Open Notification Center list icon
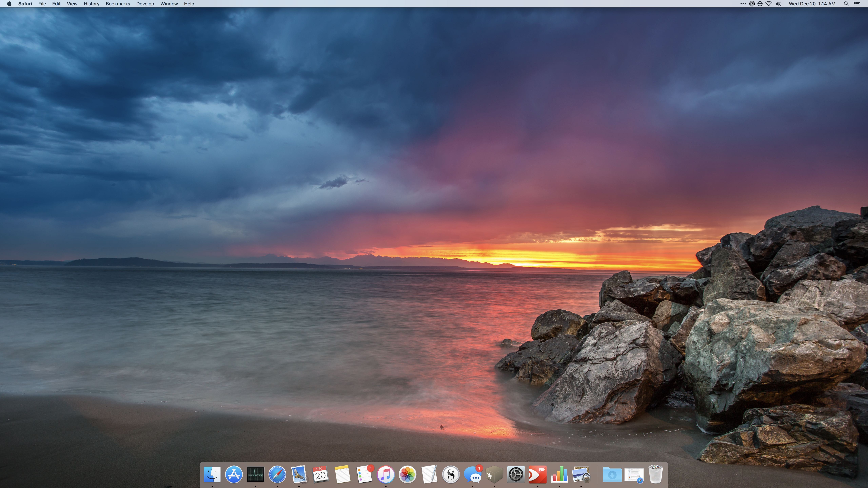The image size is (868, 488). click(857, 4)
